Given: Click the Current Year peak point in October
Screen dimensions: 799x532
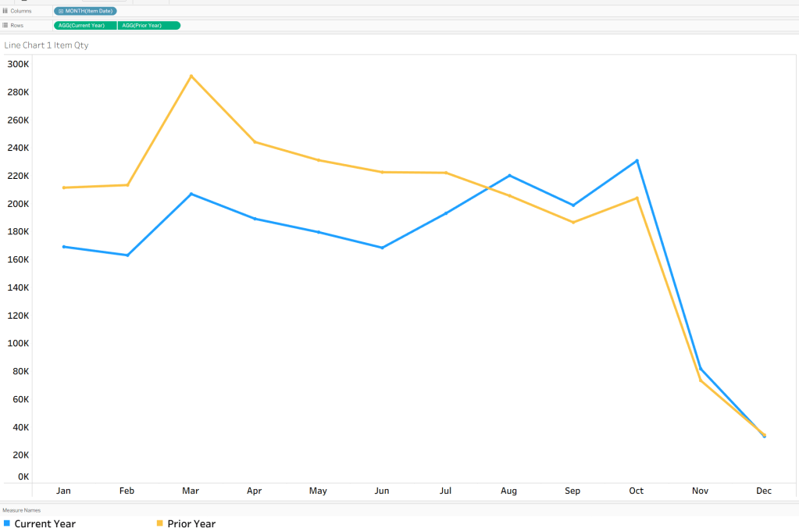Looking at the screenshot, I should [x=637, y=161].
